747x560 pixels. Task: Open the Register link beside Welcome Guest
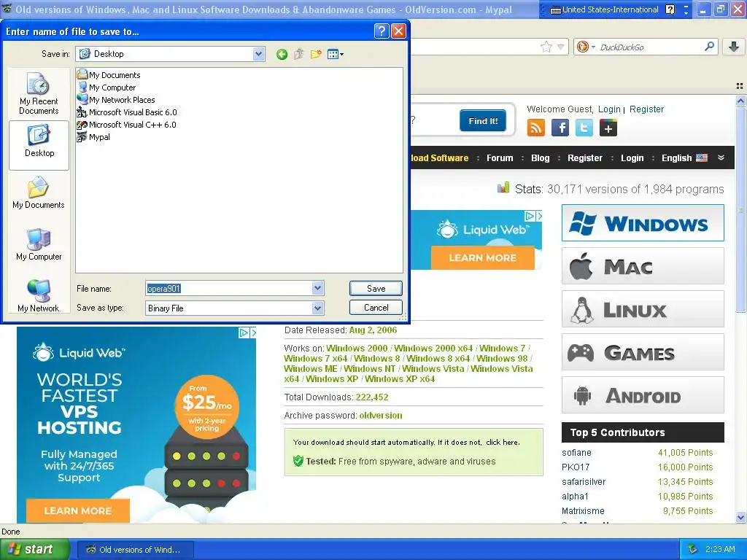click(646, 109)
